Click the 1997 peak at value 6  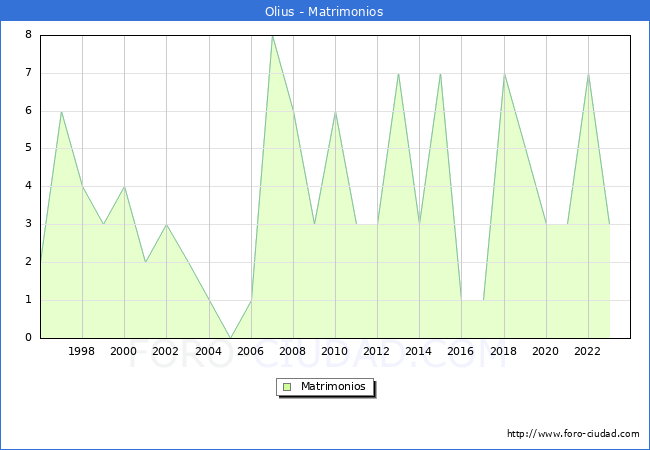click(x=61, y=111)
